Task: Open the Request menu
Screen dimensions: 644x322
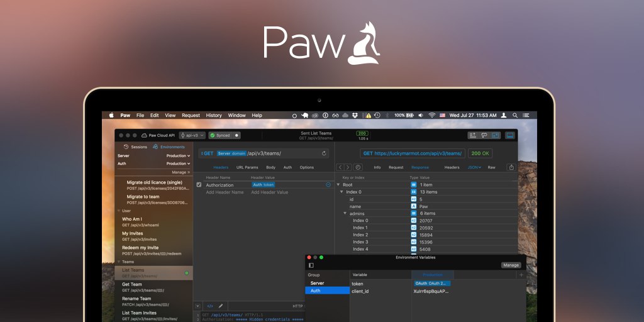Action: point(191,116)
